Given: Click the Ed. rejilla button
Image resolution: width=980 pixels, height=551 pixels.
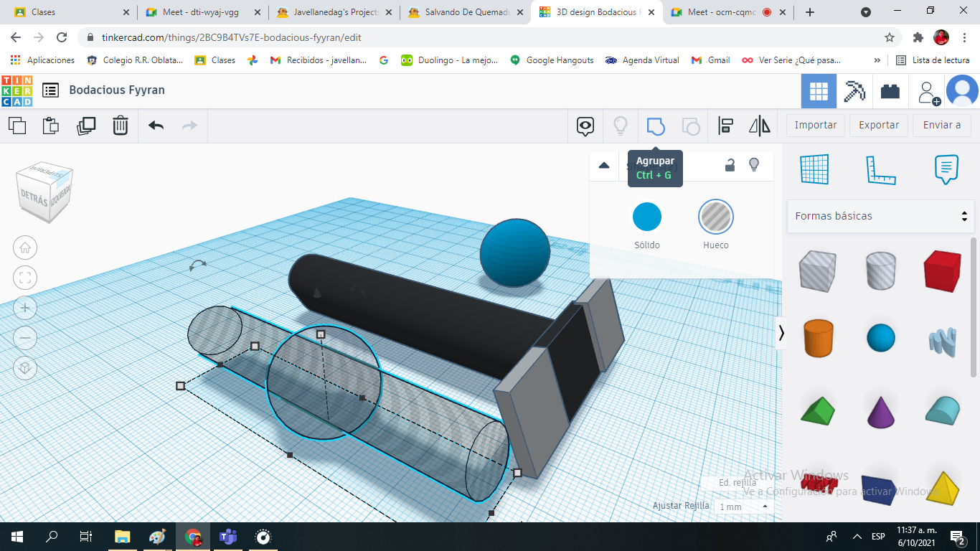Looking at the screenshot, I should pos(738,483).
